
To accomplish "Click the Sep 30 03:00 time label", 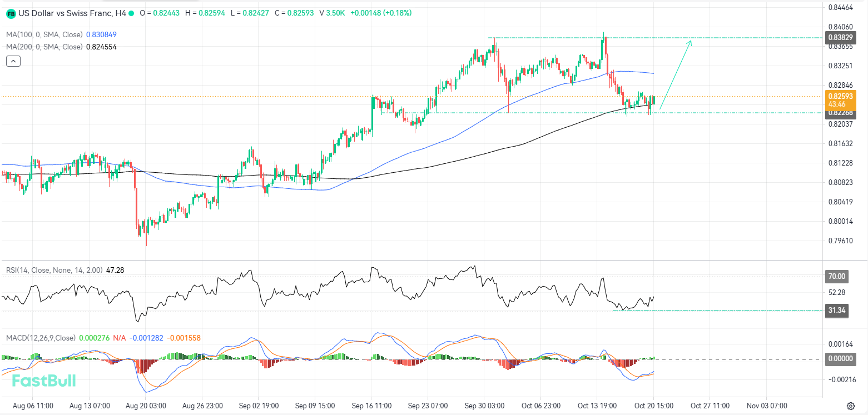I will pyautogui.click(x=485, y=406).
